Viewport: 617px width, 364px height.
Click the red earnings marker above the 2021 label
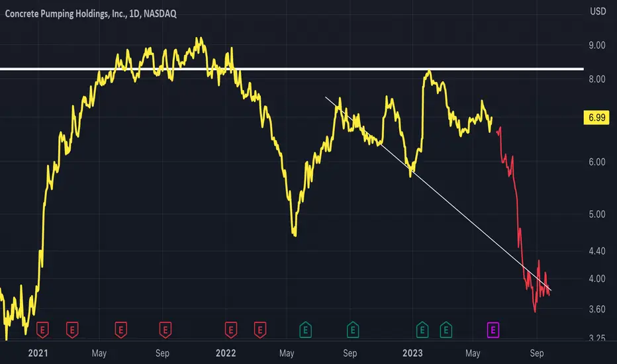pyautogui.click(x=42, y=330)
